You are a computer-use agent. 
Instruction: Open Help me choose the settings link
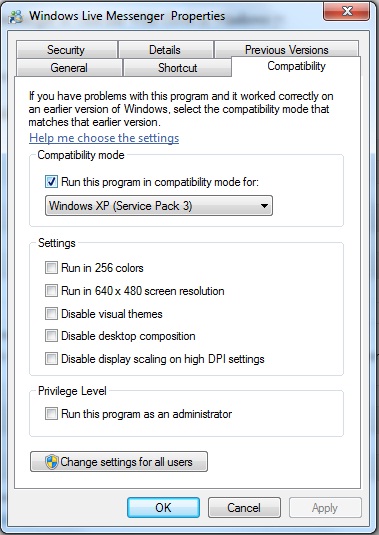pyautogui.click(x=104, y=138)
